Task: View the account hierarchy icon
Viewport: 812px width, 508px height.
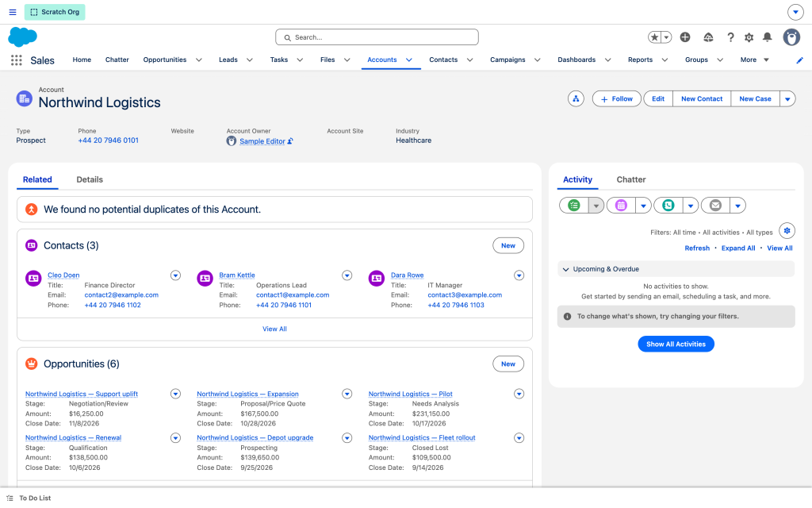Action: click(576, 98)
